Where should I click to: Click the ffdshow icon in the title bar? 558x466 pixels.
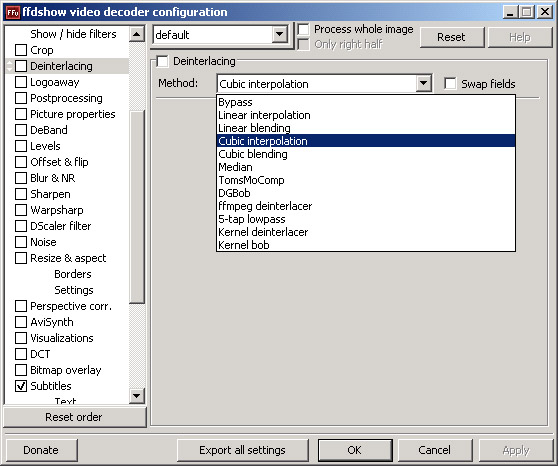13,13
